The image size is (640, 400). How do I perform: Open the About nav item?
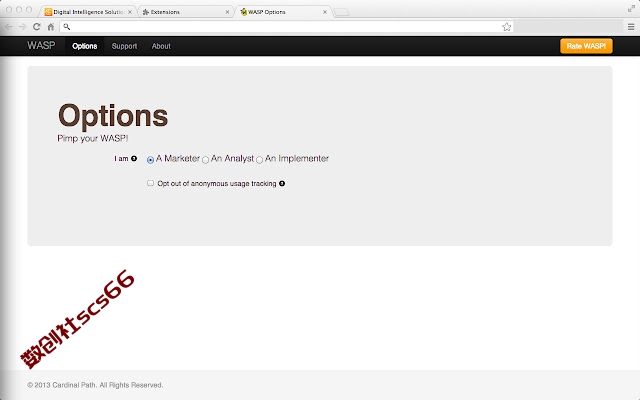(x=161, y=46)
